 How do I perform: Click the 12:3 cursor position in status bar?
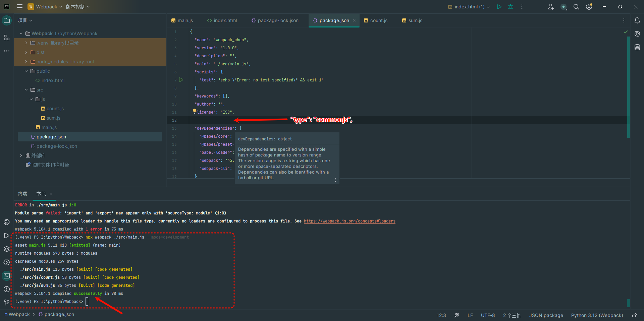pyautogui.click(x=441, y=315)
